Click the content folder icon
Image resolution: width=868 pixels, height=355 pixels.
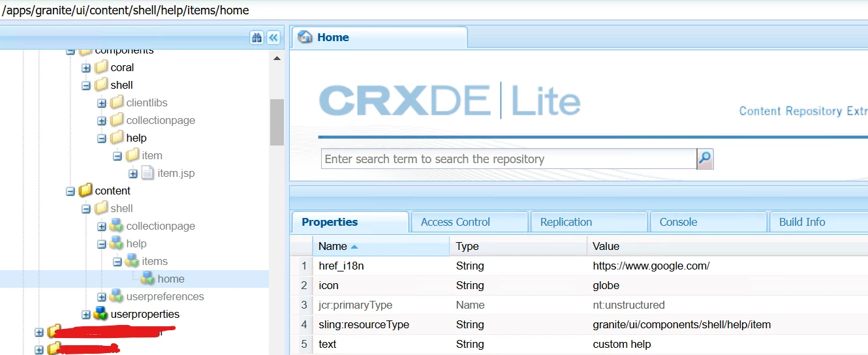(85, 191)
